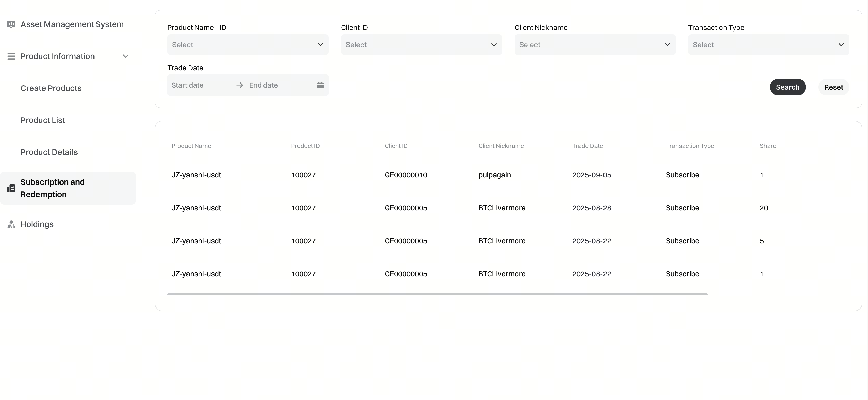Click the pulpagain nickname link
The width and height of the screenshot is (868, 400).
pos(494,175)
